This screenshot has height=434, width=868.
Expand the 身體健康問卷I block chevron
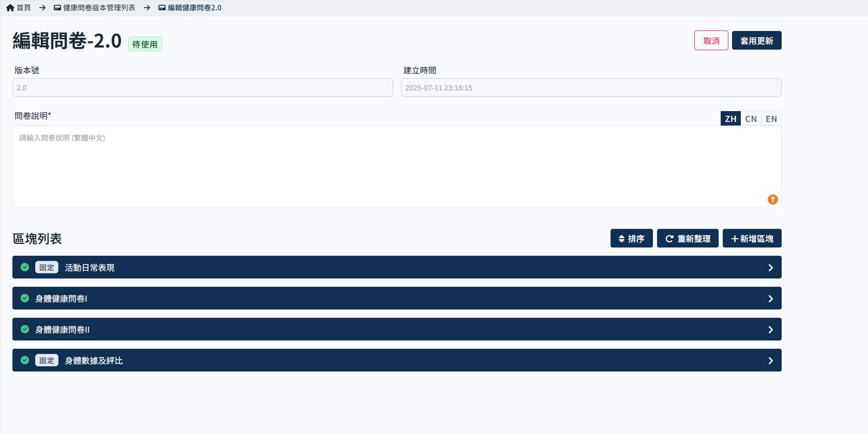point(770,299)
